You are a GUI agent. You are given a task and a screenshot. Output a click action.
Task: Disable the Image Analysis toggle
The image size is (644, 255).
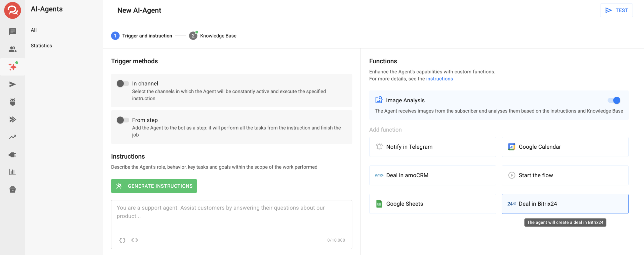pos(614,100)
